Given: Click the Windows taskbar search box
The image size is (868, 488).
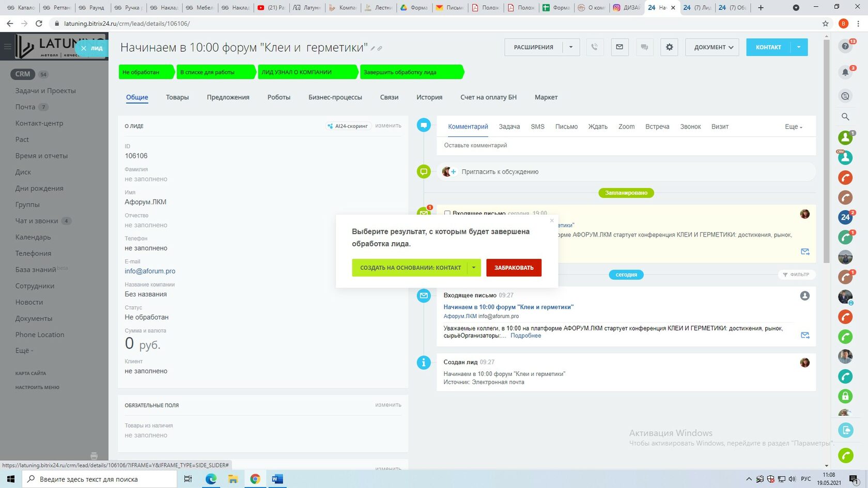Looking at the screenshot, I should [x=99, y=479].
